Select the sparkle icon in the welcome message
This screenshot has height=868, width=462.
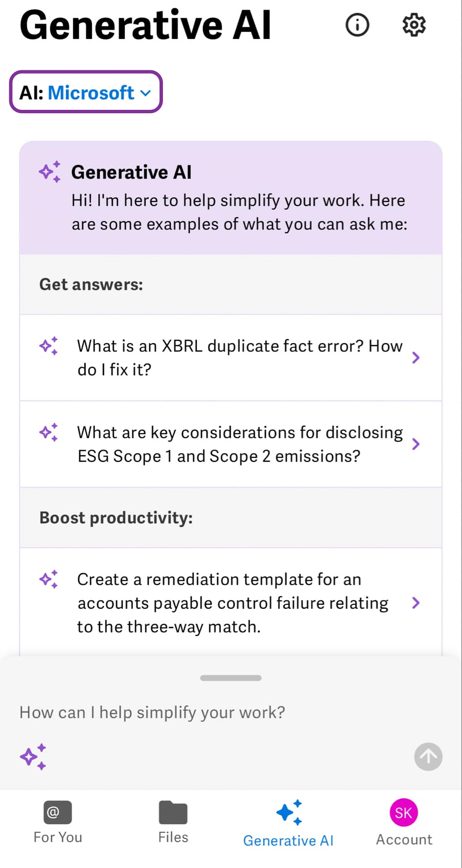[x=49, y=172]
